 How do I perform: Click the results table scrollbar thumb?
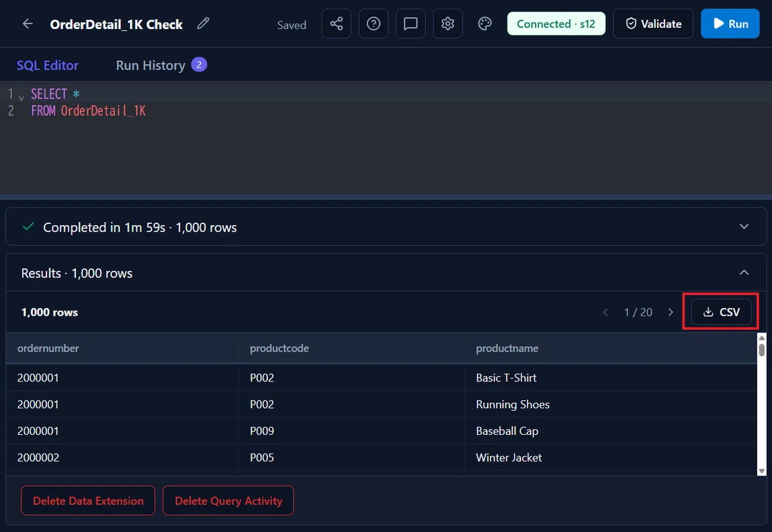coord(762,349)
